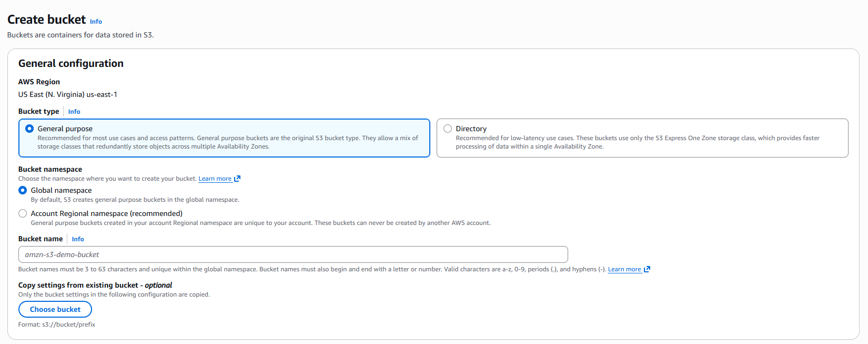The height and width of the screenshot is (344, 868).
Task: Click the US East (N. Virginia) region text
Action: (68, 94)
